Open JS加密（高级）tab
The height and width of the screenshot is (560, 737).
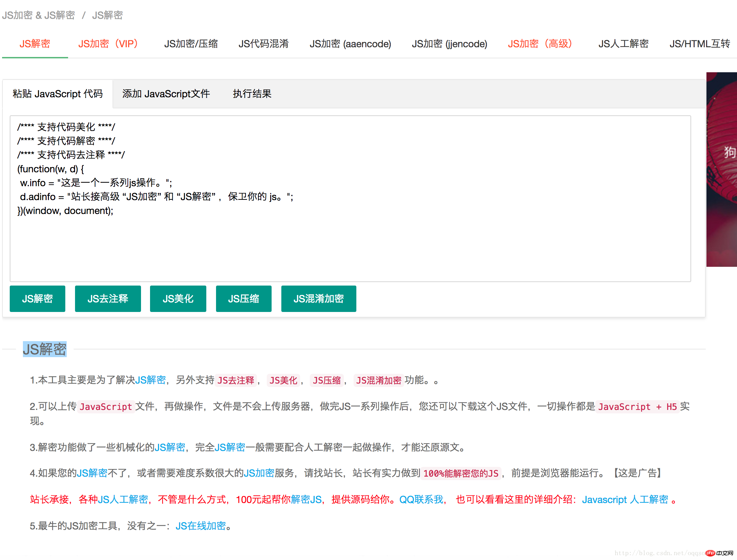[539, 44]
